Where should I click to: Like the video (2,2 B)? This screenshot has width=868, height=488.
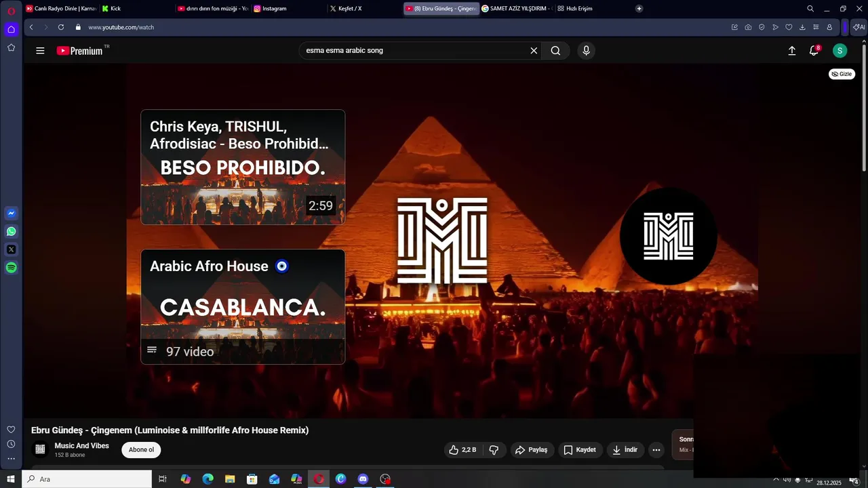(x=462, y=450)
